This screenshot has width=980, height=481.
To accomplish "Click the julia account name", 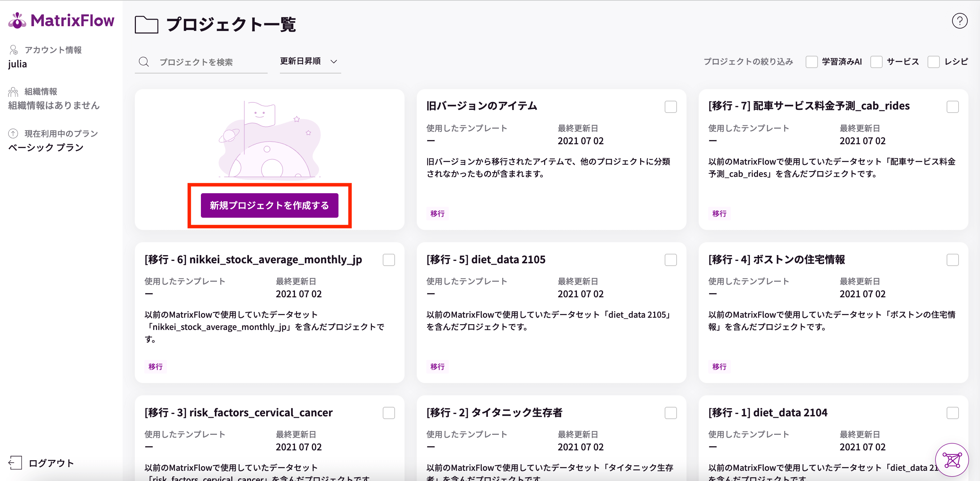I will [17, 64].
